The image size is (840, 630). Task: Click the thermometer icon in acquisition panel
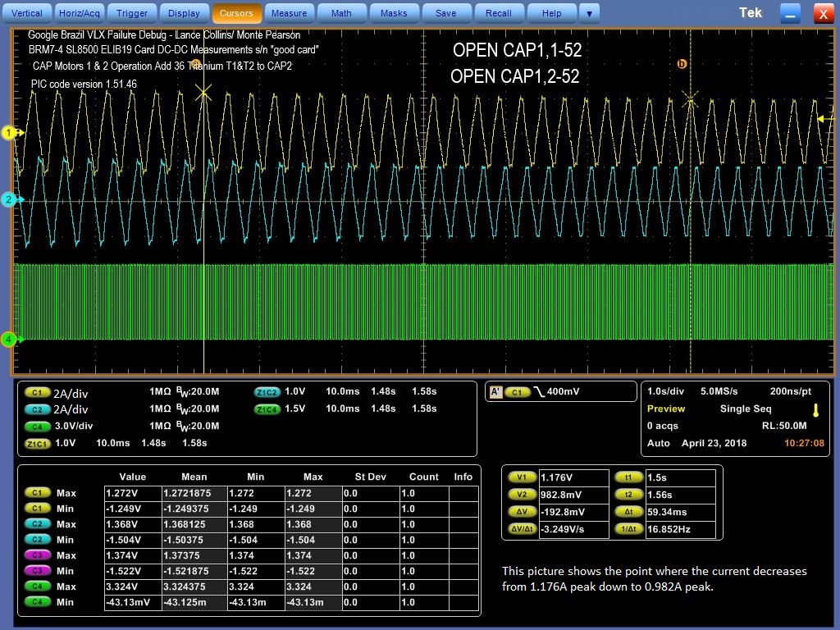[x=816, y=410]
